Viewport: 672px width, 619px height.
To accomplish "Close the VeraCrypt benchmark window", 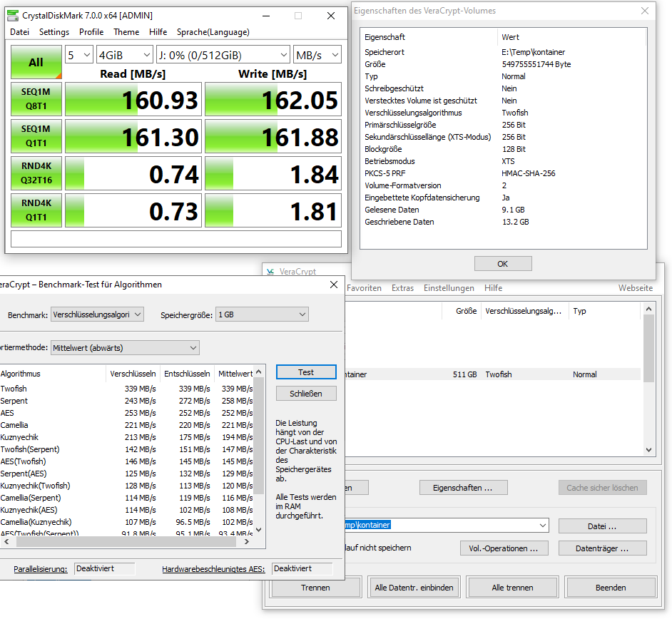I will coord(334,285).
